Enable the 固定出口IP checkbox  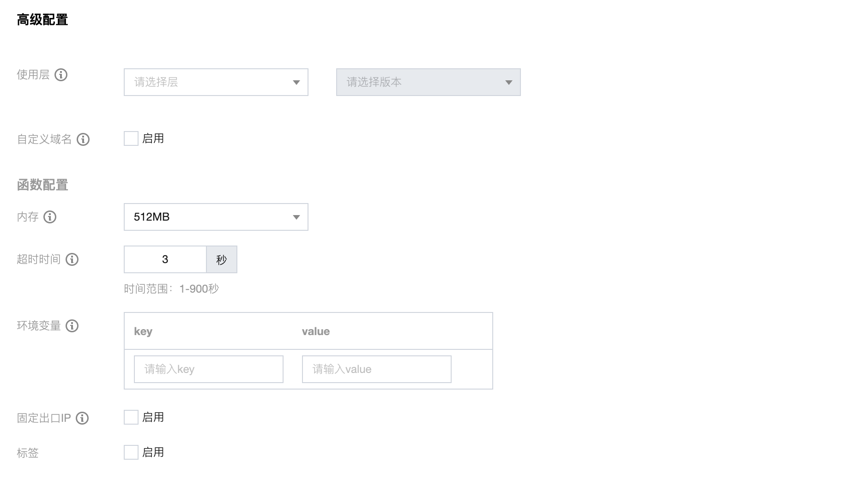[x=131, y=417]
